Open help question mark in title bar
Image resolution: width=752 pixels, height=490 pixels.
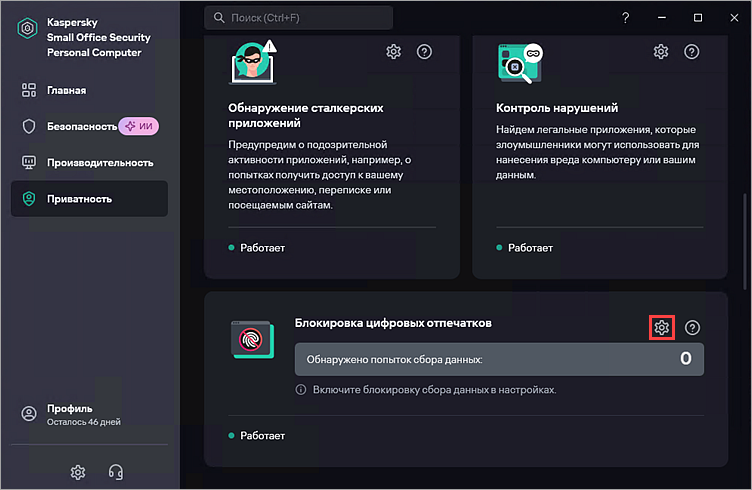coord(625,18)
